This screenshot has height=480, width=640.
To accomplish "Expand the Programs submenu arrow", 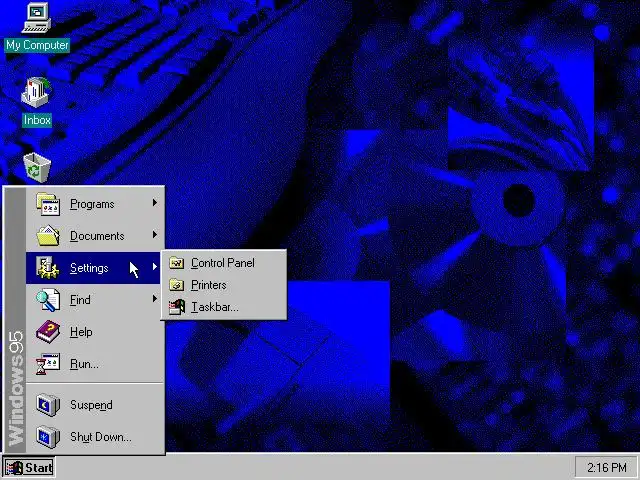I will [x=155, y=202].
